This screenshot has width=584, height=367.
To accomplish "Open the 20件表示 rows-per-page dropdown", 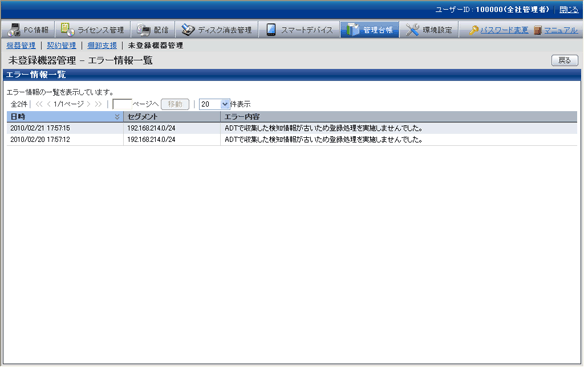I will (215, 104).
